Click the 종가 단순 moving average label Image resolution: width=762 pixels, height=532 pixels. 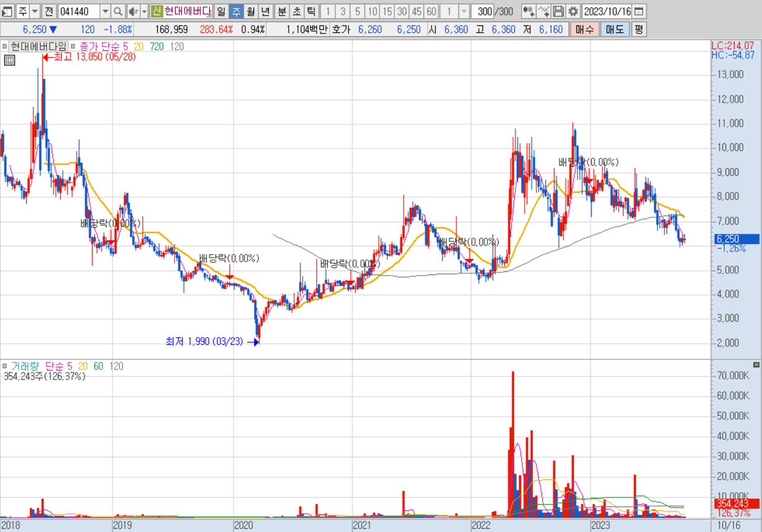(101, 46)
